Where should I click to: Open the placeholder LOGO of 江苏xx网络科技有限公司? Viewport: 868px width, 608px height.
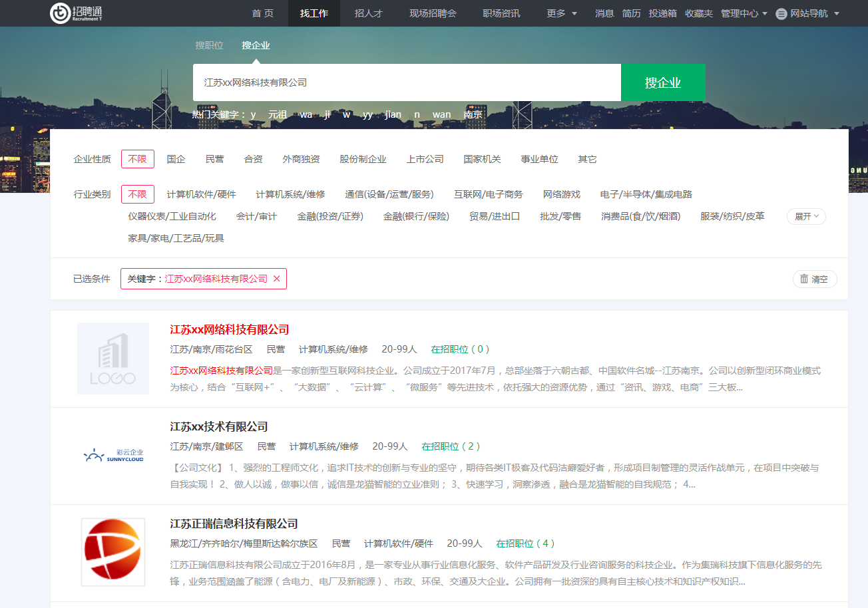click(x=113, y=359)
